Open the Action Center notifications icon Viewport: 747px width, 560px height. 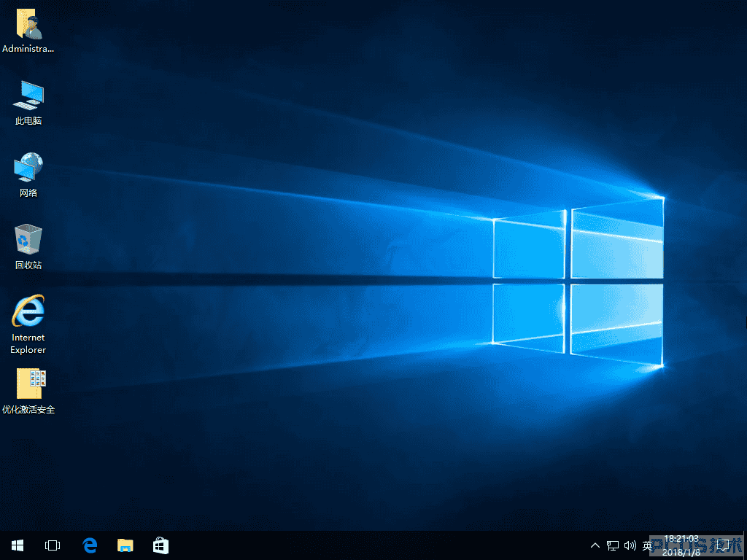(723, 545)
